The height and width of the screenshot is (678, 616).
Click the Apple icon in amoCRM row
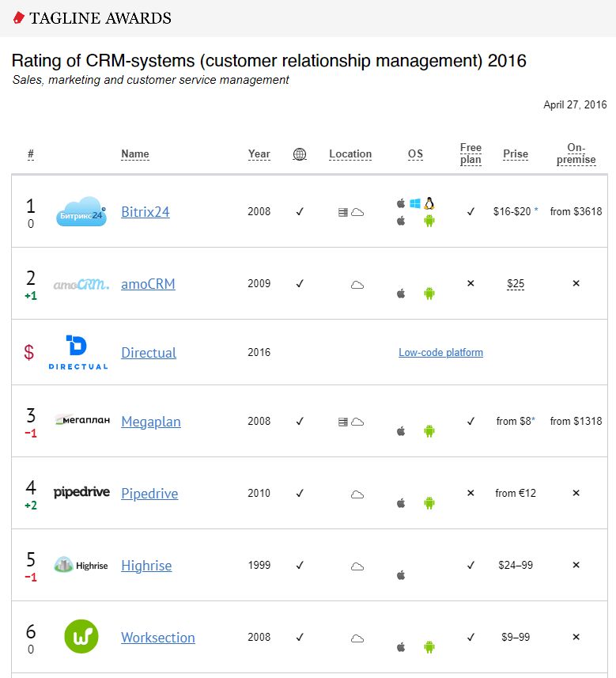click(401, 294)
